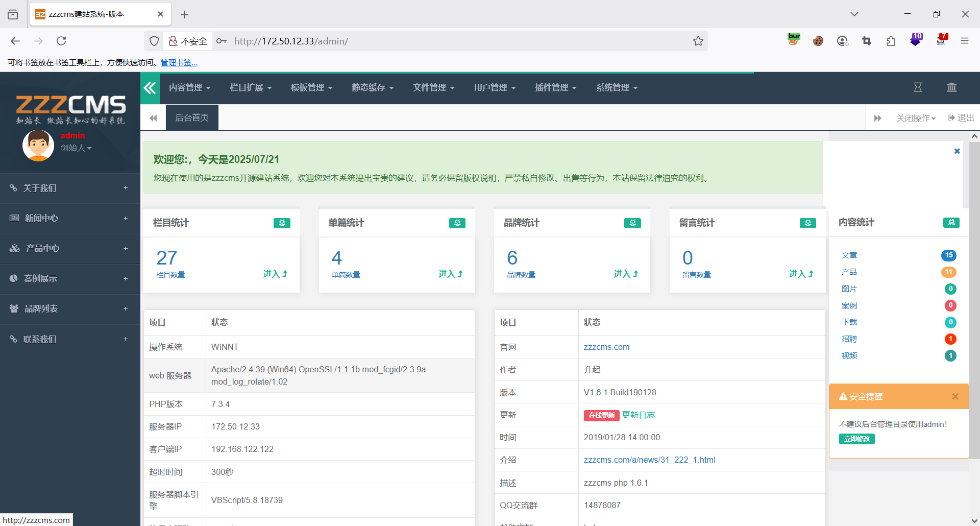Click the crop screenshot extension icon
The width and height of the screenshot is (980, 526).
[x=867, y=41]
